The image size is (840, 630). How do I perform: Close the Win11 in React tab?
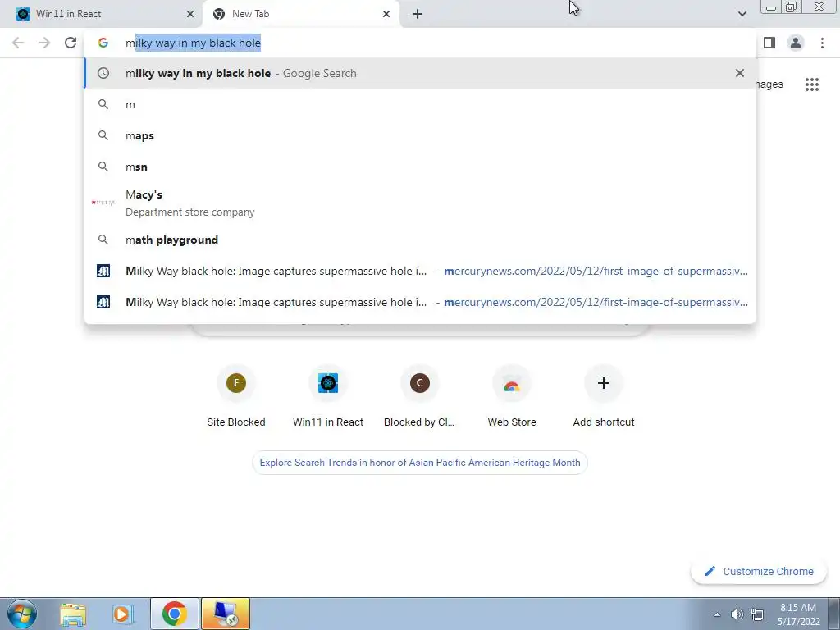point(190,14)
